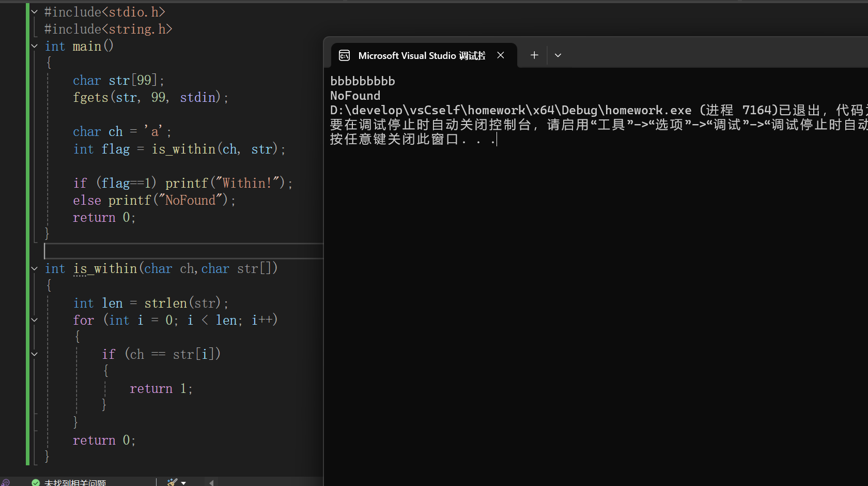Click the purple health indicator icon in status bar

tap(6, 482)
